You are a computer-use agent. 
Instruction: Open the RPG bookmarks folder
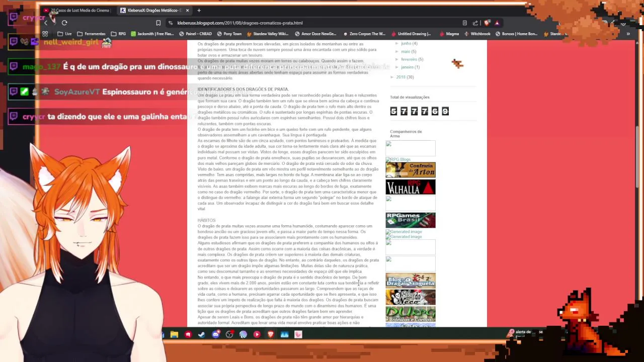118,34
